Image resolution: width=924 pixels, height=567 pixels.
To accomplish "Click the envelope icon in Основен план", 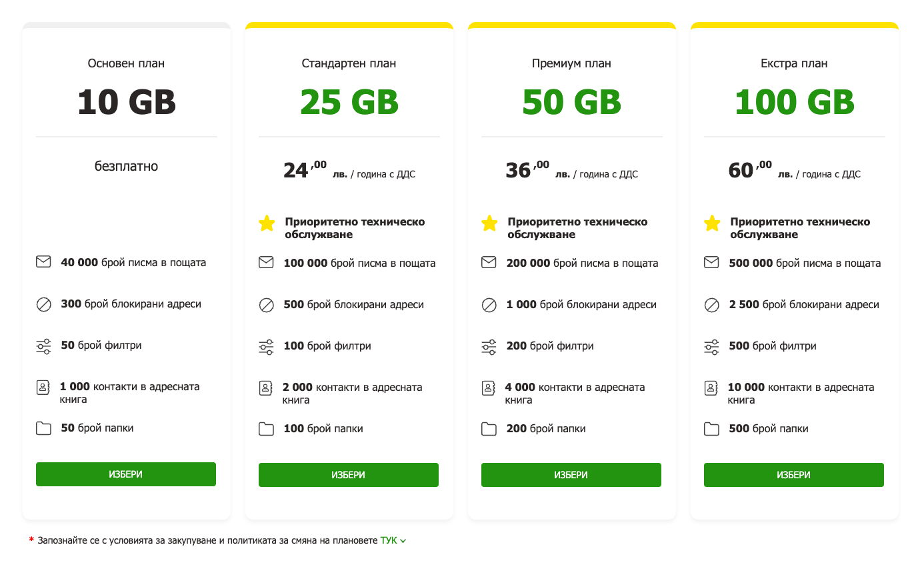I will click(x=43, y=262).
